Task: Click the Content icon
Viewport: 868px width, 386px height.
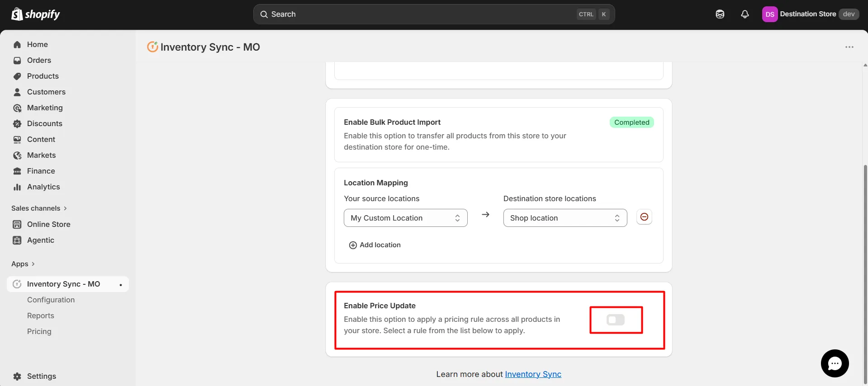Action: point(17,139)
